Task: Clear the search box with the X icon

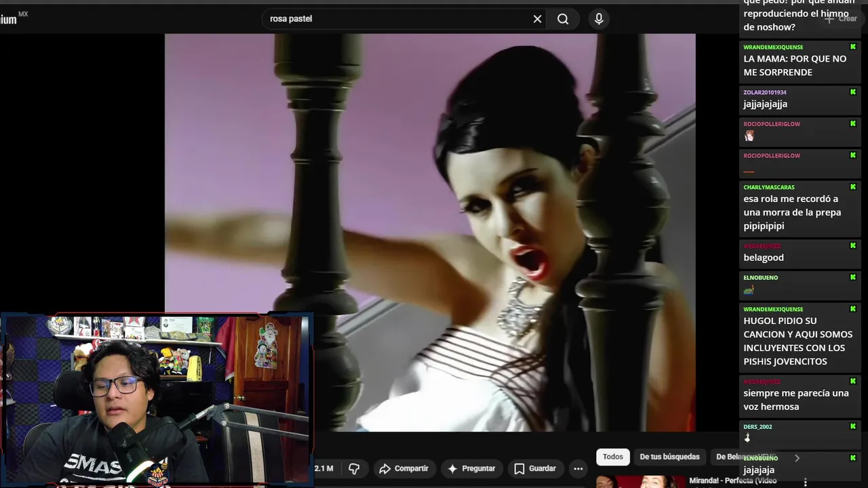Action: tap(537, 19)
